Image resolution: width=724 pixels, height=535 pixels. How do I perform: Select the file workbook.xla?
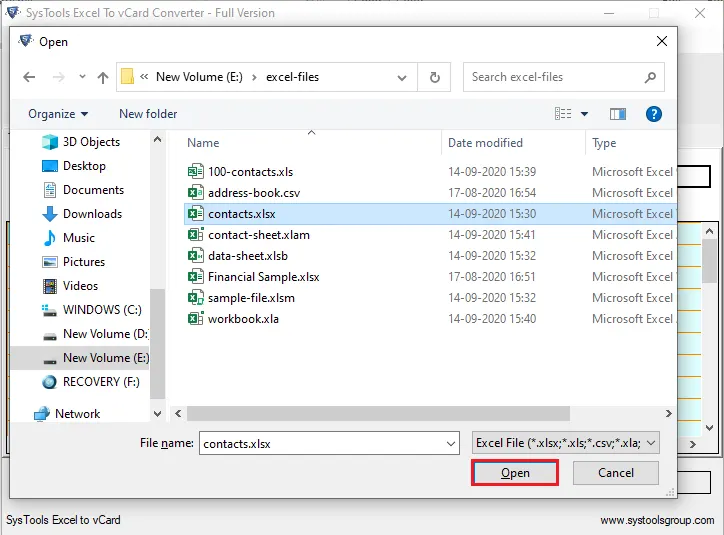click(x=243, y=319)
